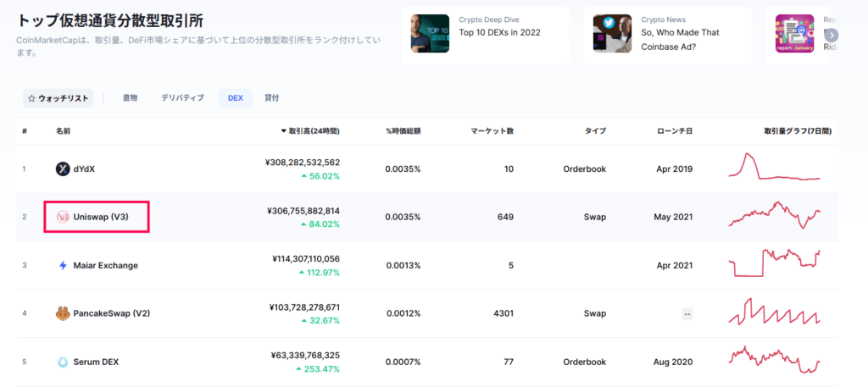868x387 pixels.
Task: Click the Crypto Deep Dive label
Action: (489, 19)
